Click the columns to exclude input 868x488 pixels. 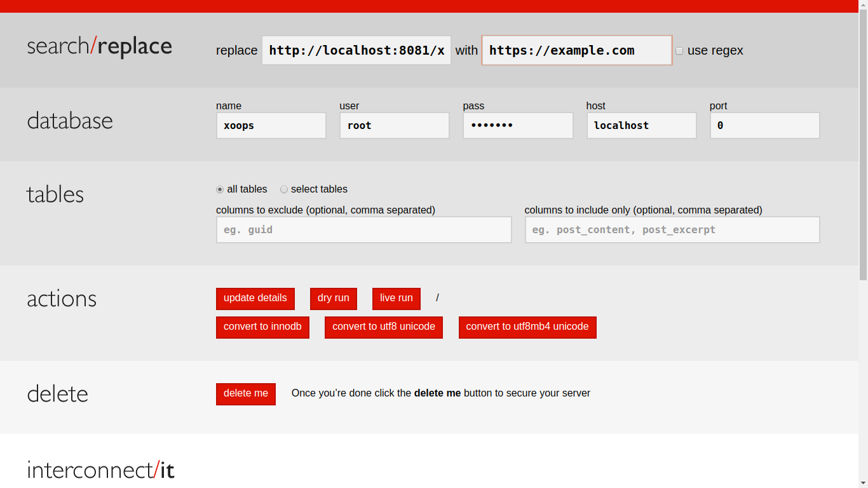pyautogui.click(x=363, y=229)
